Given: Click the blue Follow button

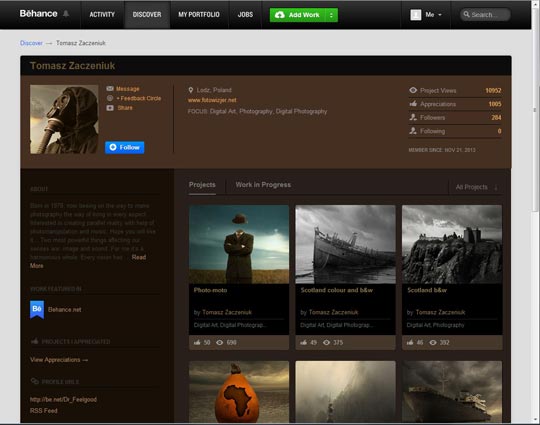Looking at the screenshot, I should 125,147.
